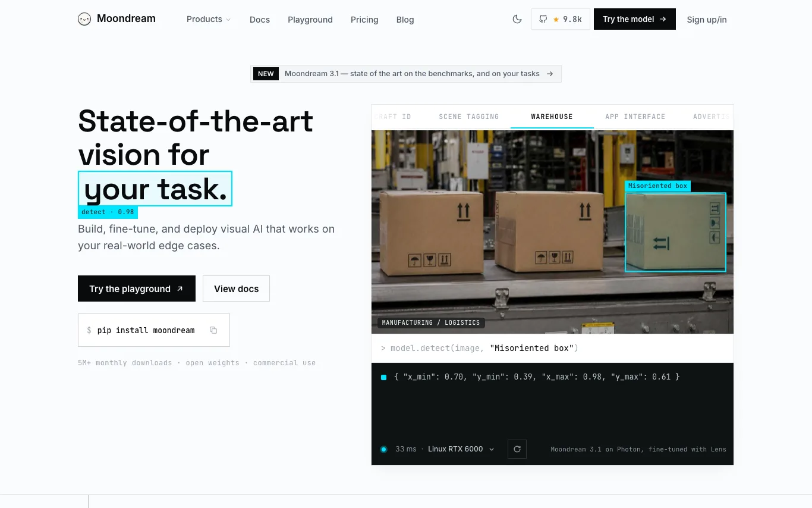Click the 5M+ monthly downloads text
Image resolution: width=812 pixels, height=508 pixels.
coord(125,363)
